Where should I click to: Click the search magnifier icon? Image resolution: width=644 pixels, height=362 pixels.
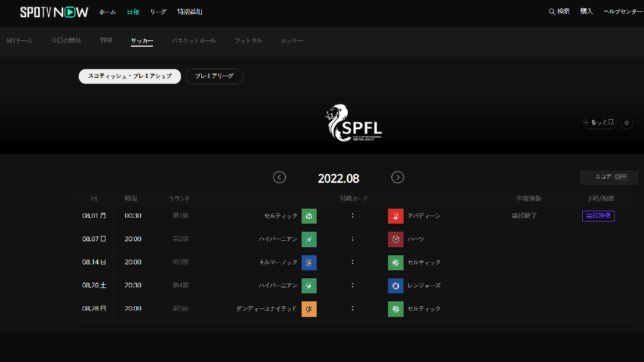click(552, 12)
